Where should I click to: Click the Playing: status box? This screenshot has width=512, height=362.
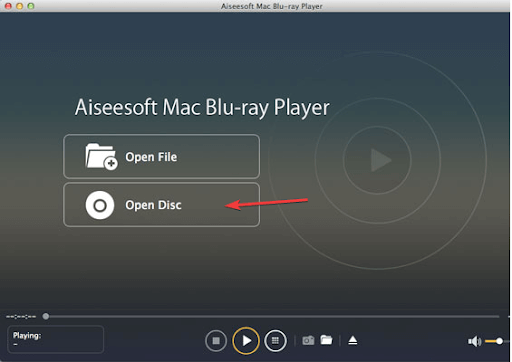coord(55,339)
